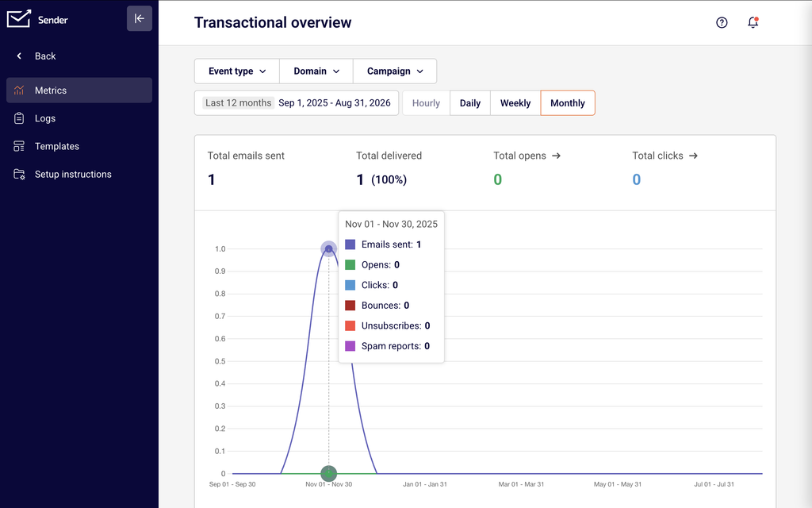Click the Metrics chart icon

pos(19,90)
